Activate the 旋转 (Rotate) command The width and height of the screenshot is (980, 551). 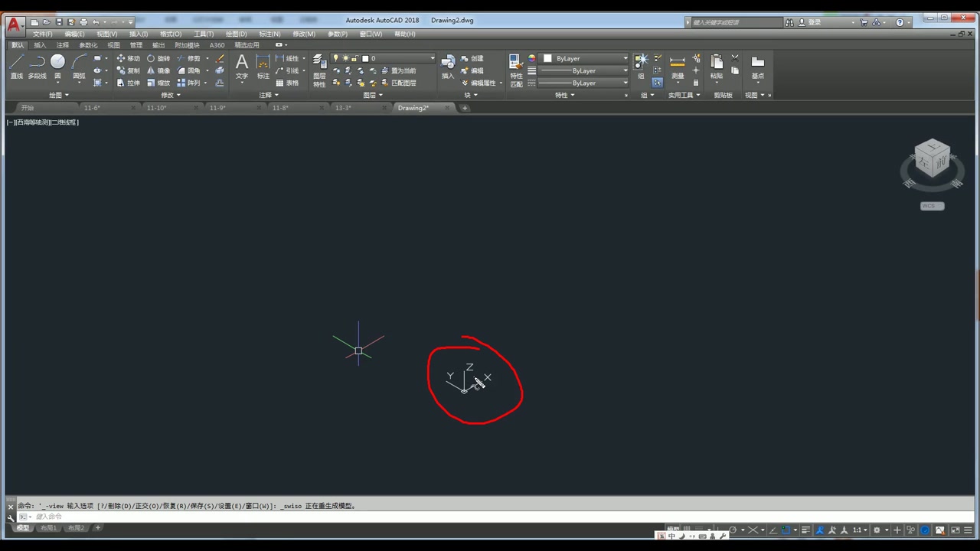pyautogui.click(x=158, y=58)
